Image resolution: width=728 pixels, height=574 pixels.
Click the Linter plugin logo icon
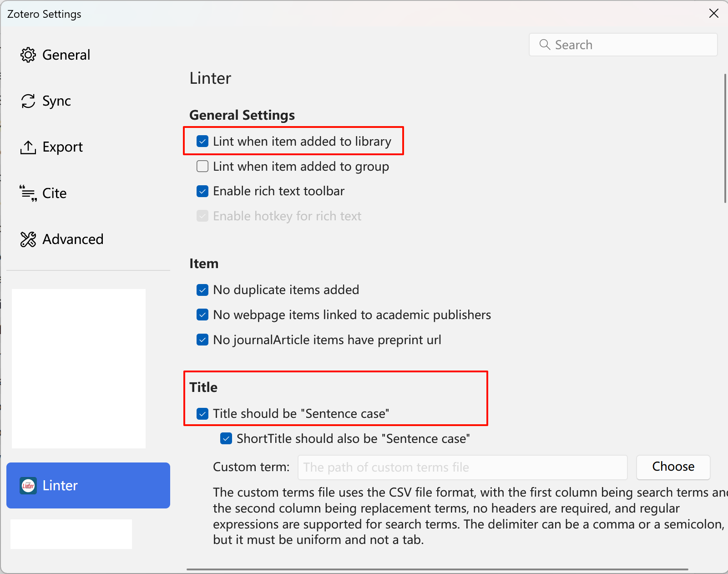tap(28, 485)
